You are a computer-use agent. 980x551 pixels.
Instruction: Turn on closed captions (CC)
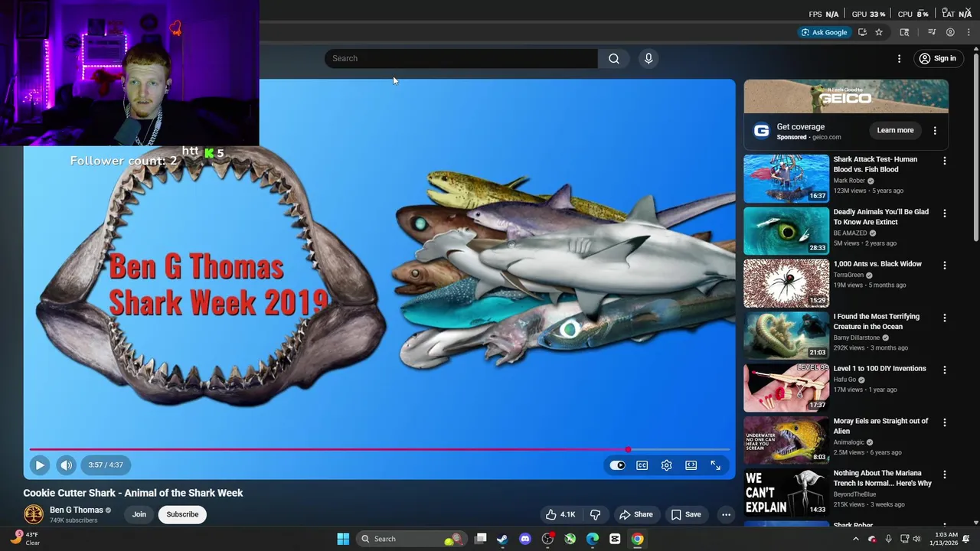point(642,465)
